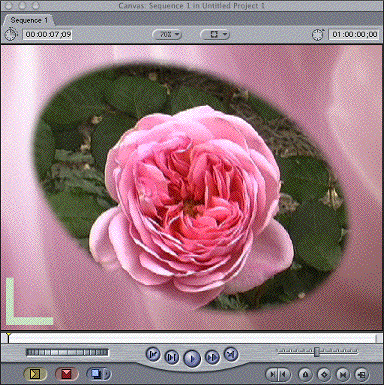Click the shuttle control slider handle
The image size is (384, 385).
point(317,351)
